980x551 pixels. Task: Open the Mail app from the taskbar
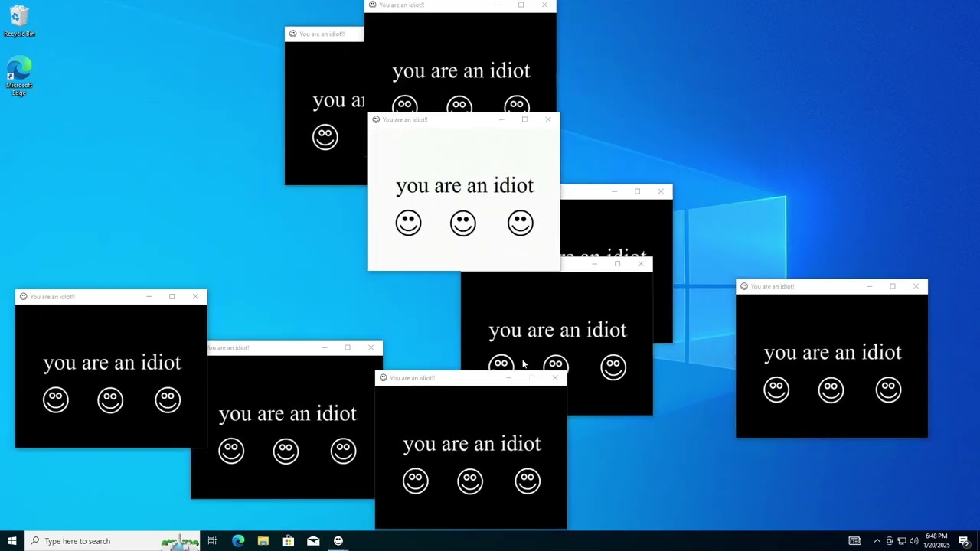[x=313, y=541]
